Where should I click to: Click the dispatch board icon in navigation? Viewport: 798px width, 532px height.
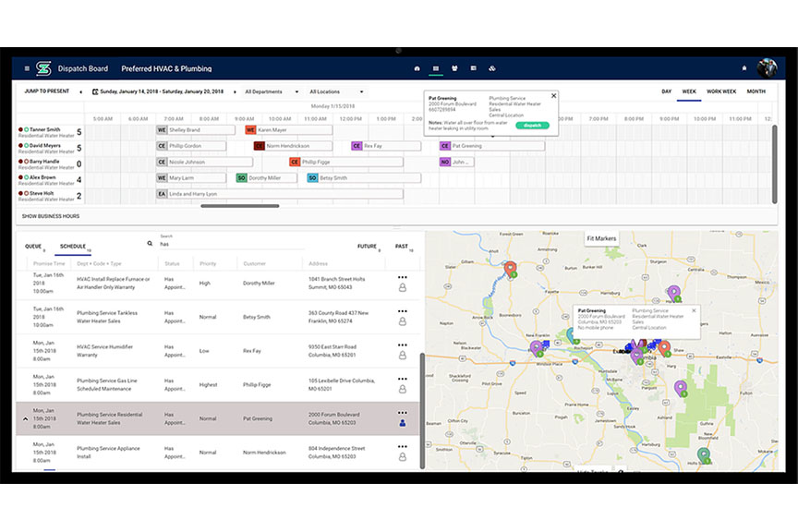click(436, 68)
